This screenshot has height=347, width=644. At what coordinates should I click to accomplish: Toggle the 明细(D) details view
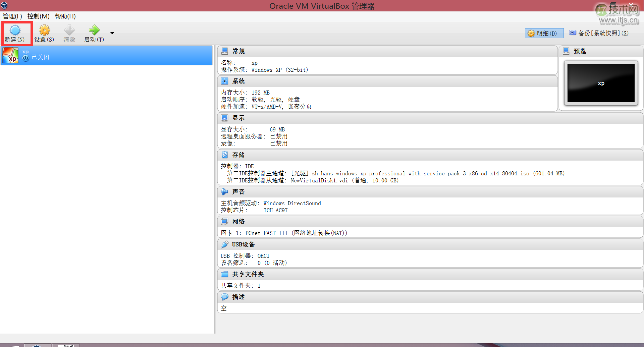[x=544, y=33]
